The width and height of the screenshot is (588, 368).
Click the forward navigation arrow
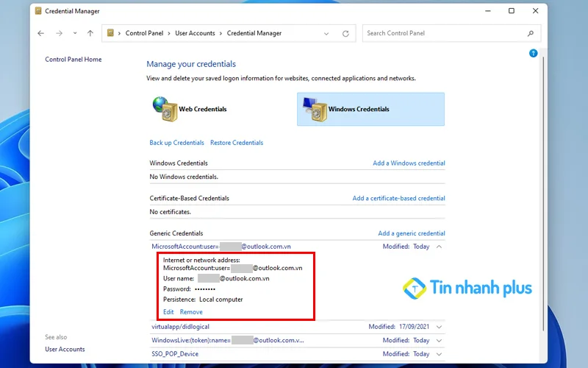pyautogui.click(x=59, y=33)
